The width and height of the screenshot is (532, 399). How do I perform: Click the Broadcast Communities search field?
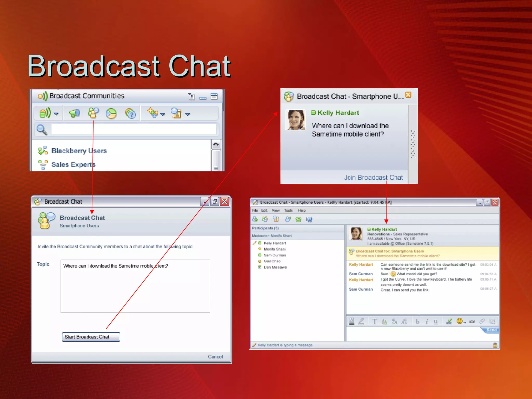(134, 129)
